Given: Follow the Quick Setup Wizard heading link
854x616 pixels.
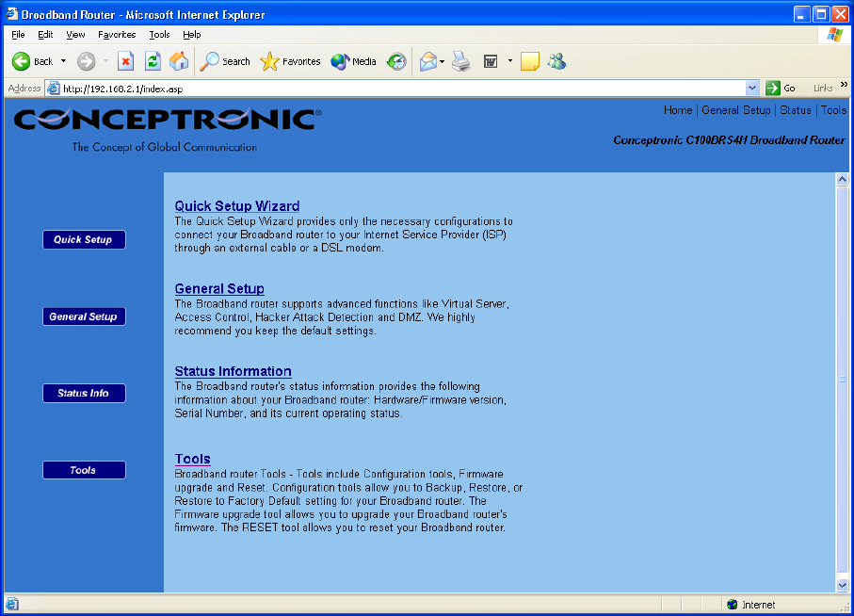Looking at the screenshot, I should coord(237,206).
